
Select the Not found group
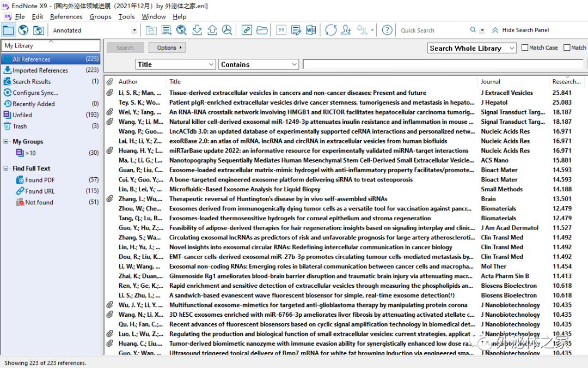click(51, 202)
